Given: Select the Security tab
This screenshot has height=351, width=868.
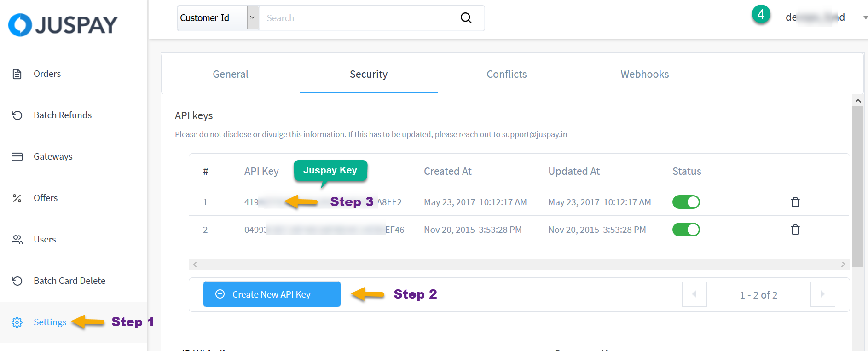Looking at the screenshot, I should click(369, 74).
